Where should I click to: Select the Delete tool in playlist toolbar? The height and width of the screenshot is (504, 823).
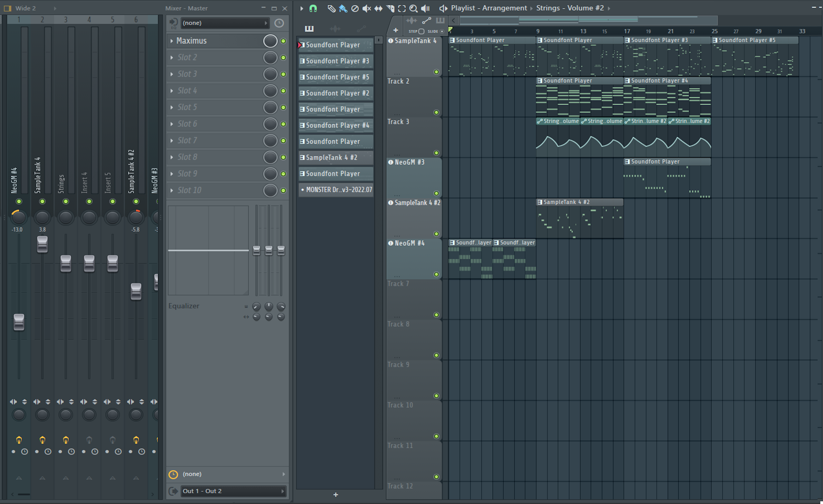[355, 8]
